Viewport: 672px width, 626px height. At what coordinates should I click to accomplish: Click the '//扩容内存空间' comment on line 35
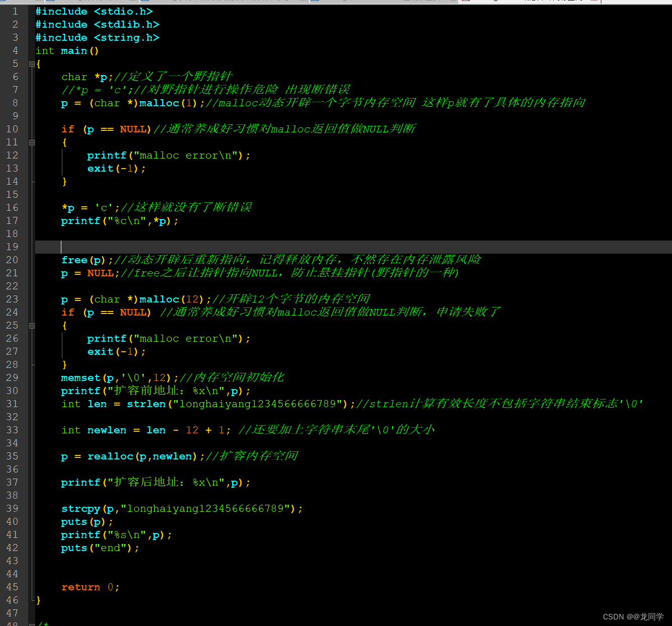coord(251,456)
